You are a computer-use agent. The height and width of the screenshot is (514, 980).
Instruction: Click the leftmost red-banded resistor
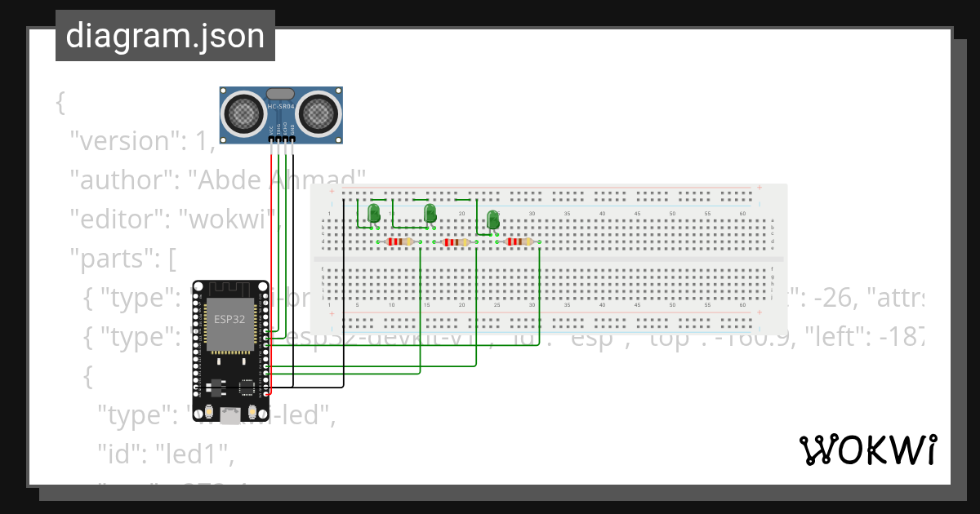pos(398,241)
